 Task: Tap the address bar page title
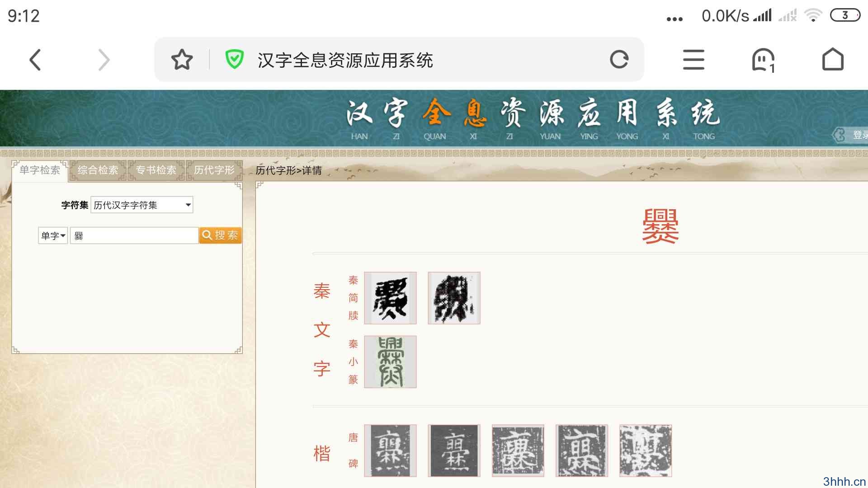(x=345, y=60)
